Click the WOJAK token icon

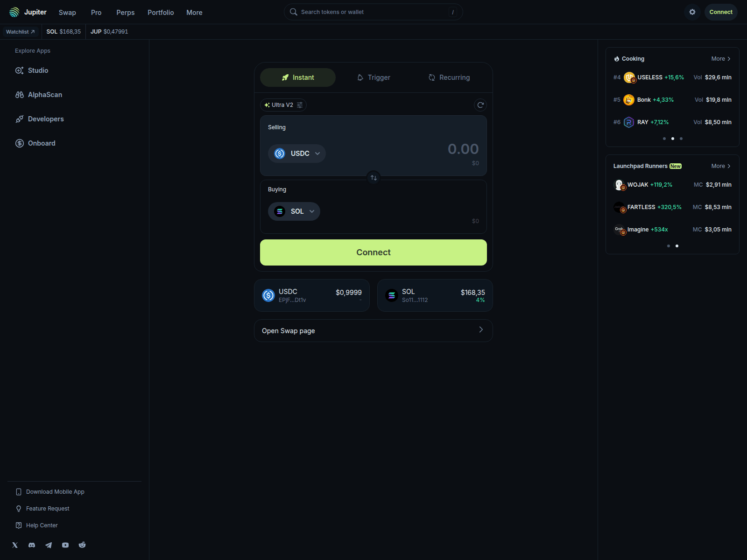click(619, 185)
